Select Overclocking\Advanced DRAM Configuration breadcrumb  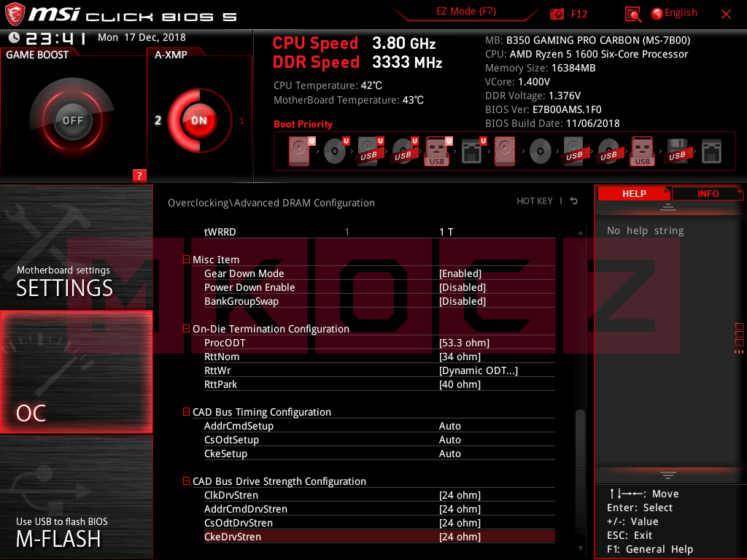[x=271, y=203]
